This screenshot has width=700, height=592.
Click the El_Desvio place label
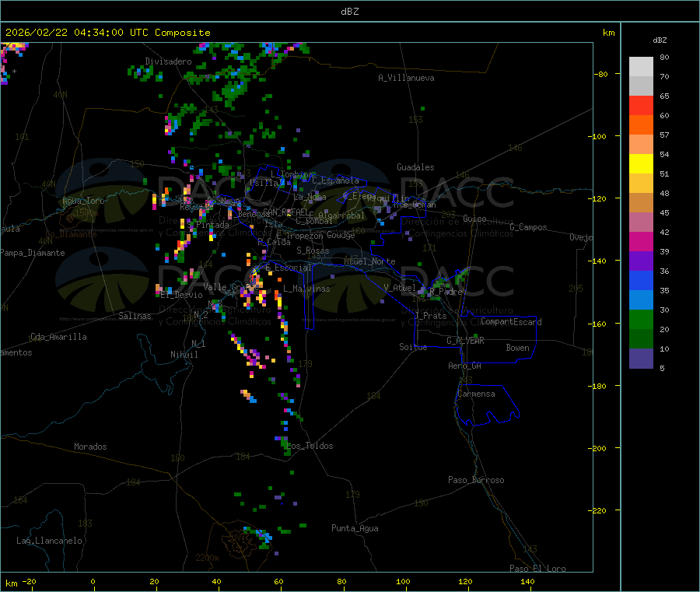click(182, 295)
